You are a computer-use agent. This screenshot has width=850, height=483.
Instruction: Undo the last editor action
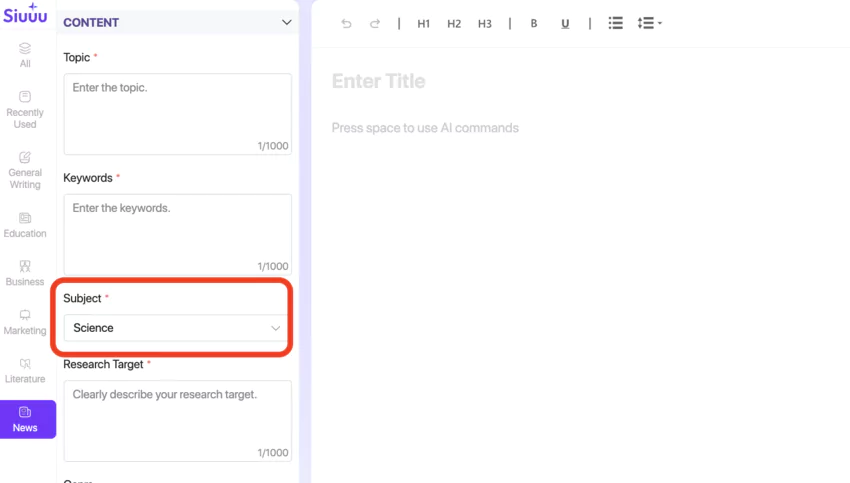[346, 23]
